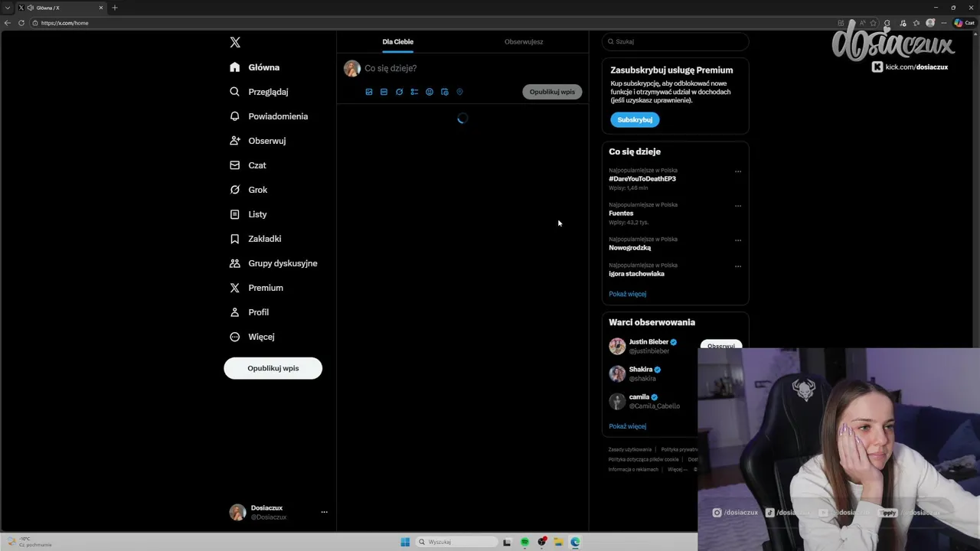Screen dimensions: 980x551
Task: Add a GIF to post
Action: pos(384,92)
